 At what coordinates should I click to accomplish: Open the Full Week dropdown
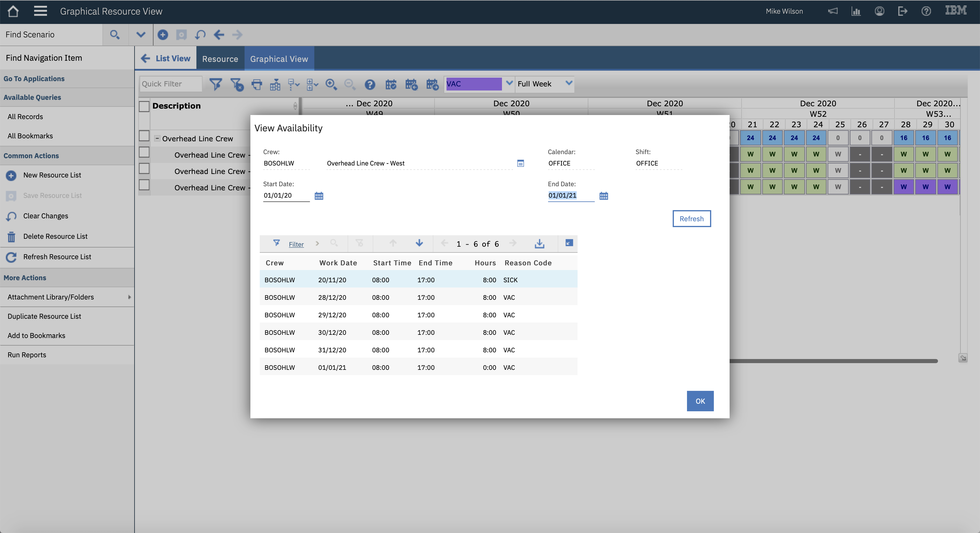(569, 84)
